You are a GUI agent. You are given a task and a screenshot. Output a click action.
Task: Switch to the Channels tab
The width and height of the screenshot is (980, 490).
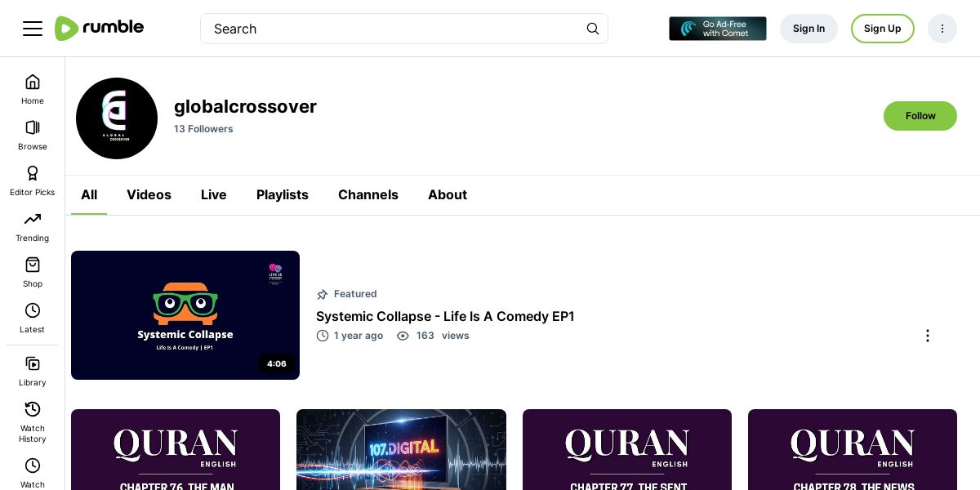click(368, 195)
